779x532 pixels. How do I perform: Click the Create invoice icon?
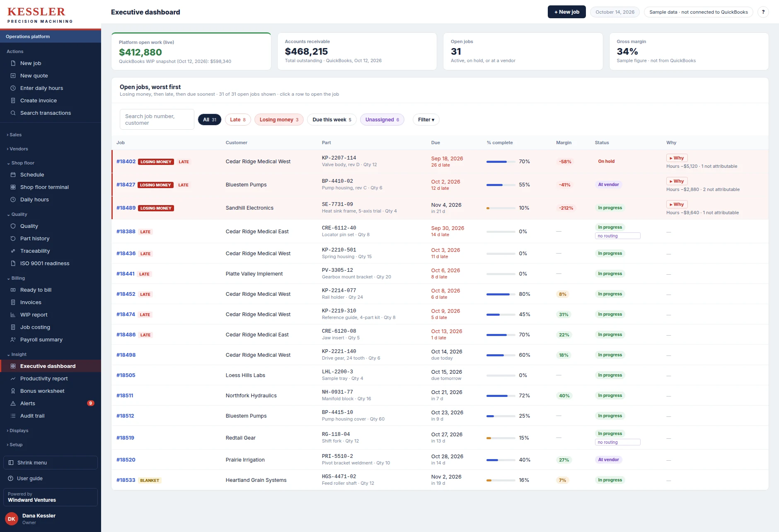pyautogui.click(x=13, y=101)
